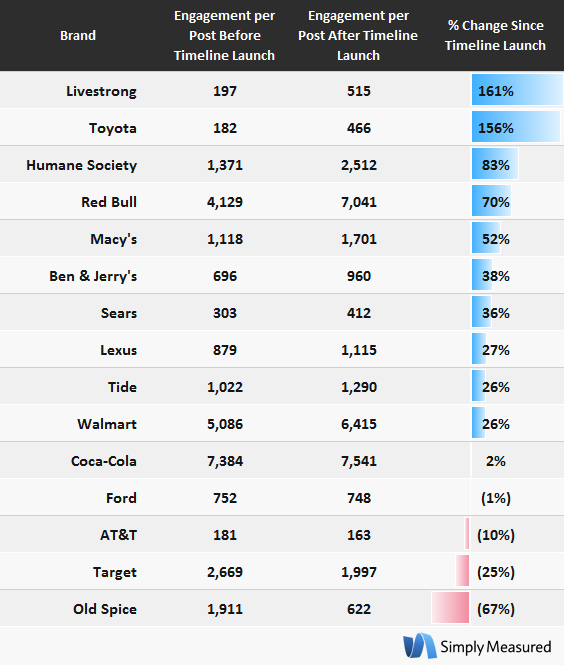Select the Coca-Cola 7,384 before value
The width and height of the screenshot is (564, 665).
pos(225,461)
